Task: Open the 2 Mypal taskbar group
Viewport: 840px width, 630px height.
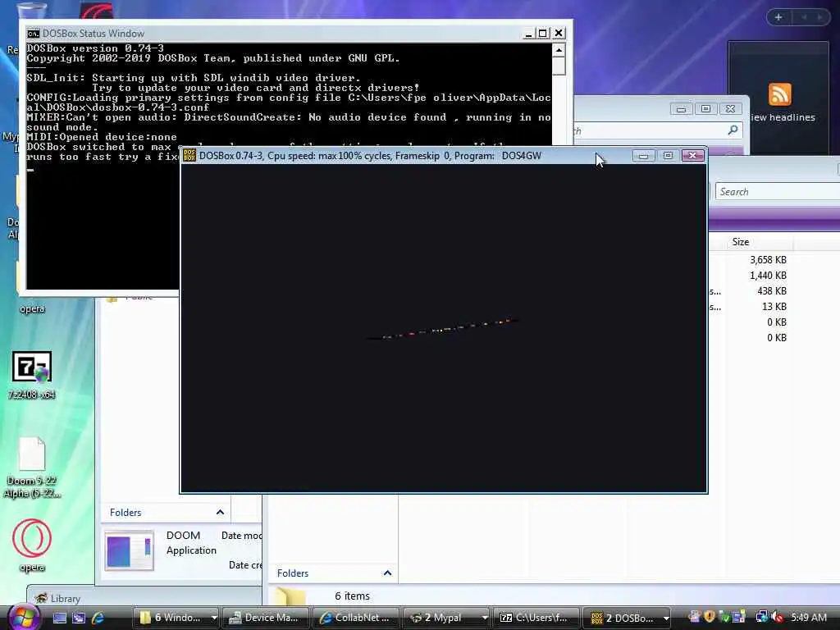Action: [x=445, y=618]
